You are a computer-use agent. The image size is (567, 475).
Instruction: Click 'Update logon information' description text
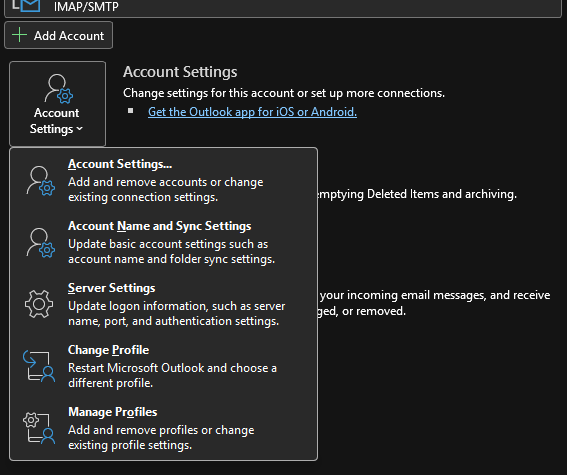177,313
